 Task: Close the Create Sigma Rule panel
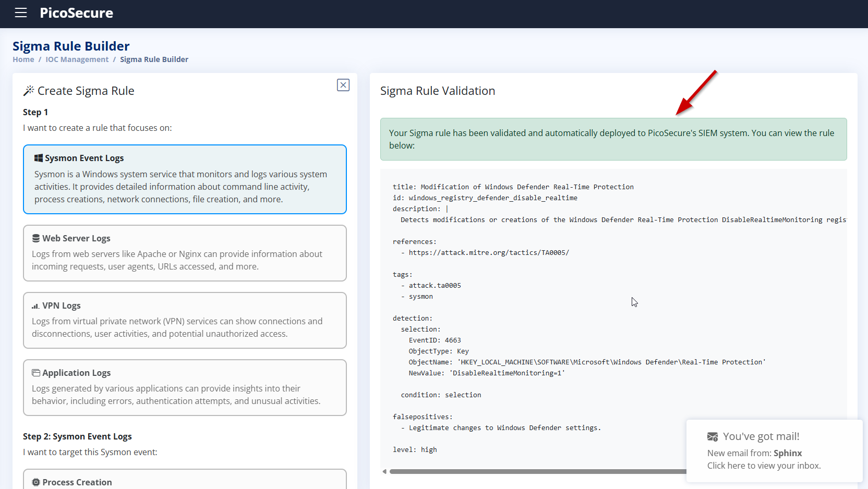point(343,85)
